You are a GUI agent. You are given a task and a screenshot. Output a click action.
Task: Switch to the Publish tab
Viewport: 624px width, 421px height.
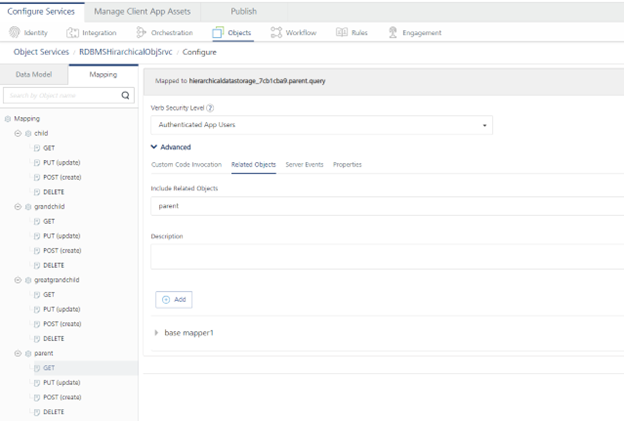(243, 11)
